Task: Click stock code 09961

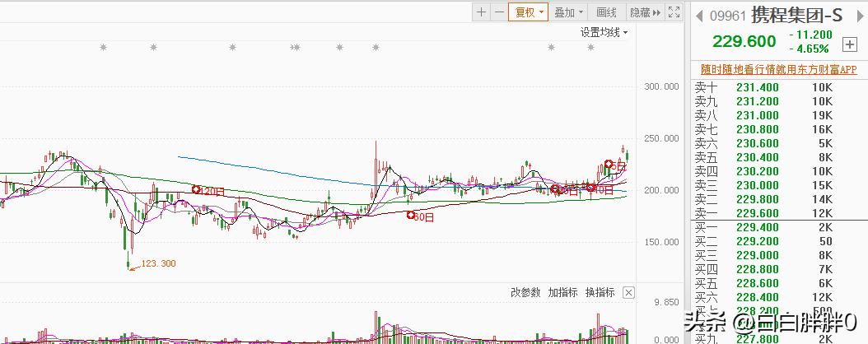Action: (729, 16)
